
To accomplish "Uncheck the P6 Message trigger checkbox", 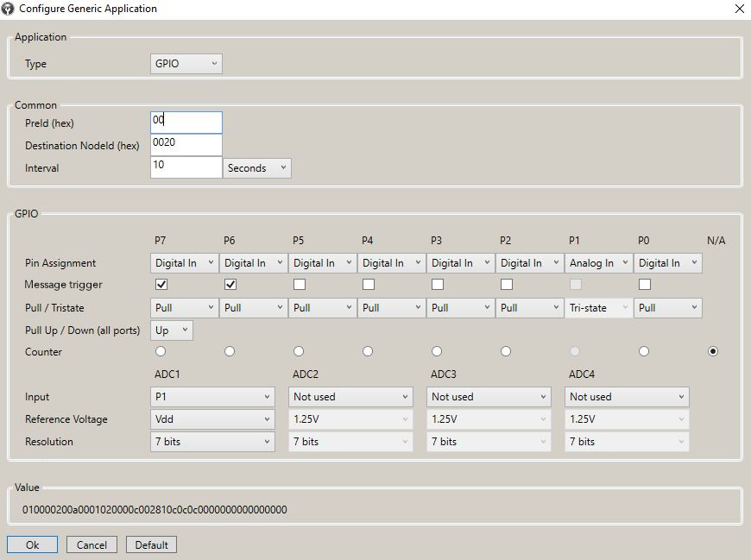I will click(230, 284).
